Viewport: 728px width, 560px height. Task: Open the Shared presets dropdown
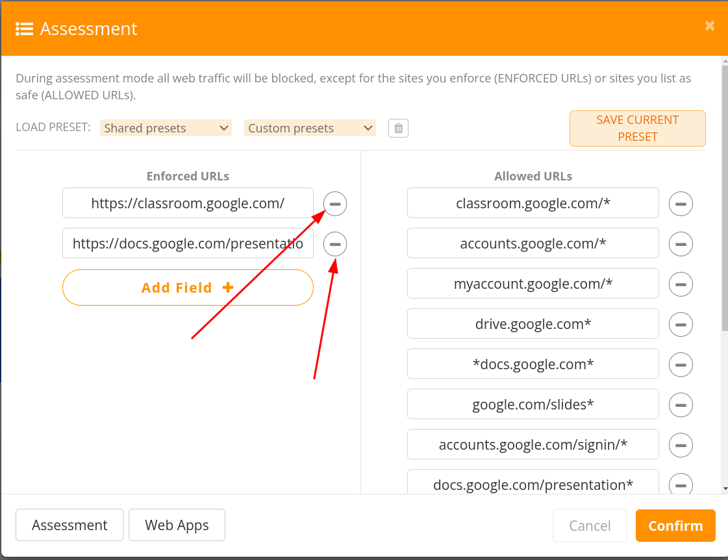click(x=166, y=128)
